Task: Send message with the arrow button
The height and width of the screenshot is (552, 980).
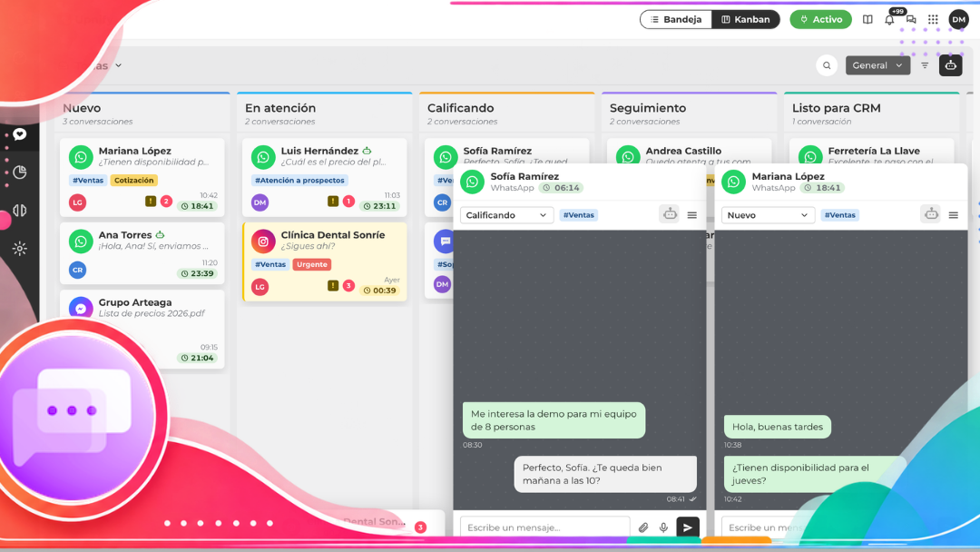Action: tap(688, 527)
